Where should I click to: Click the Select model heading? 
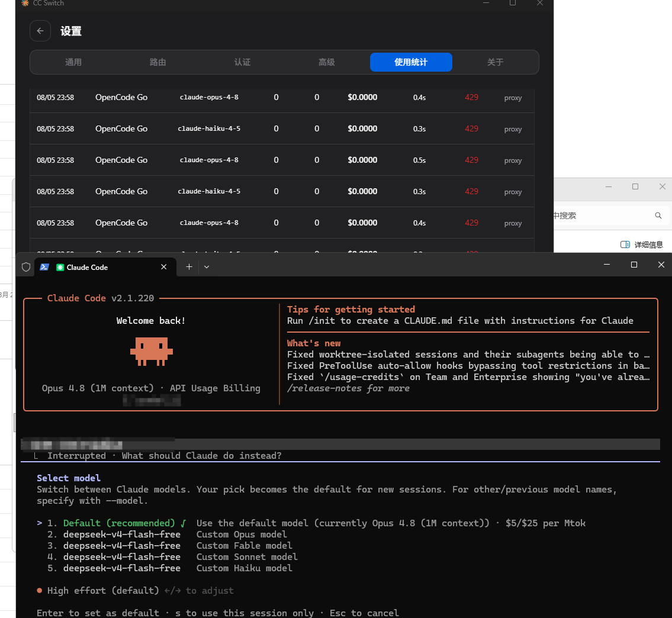coord(69,478)
